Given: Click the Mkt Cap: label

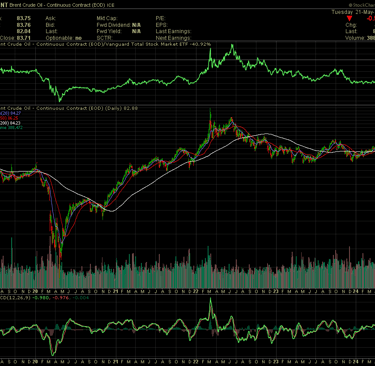Looking at the screenshot, I should point(107,18).
